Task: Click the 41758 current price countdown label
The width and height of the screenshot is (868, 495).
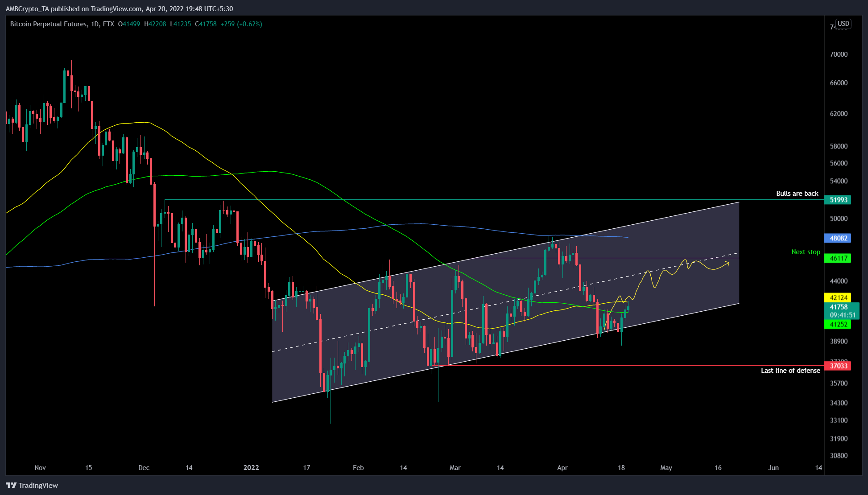Action: click(841, 311)
